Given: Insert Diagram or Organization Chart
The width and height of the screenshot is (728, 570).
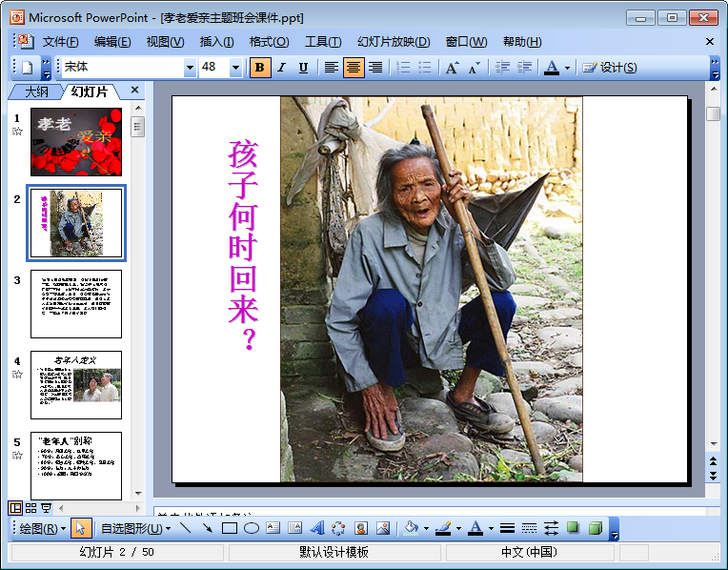Looking at the screenshot, I should tap(339, 528).
